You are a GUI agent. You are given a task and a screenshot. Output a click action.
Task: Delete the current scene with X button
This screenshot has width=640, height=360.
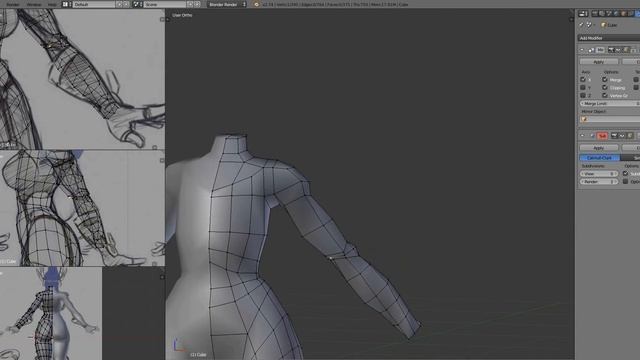[197, 4]
